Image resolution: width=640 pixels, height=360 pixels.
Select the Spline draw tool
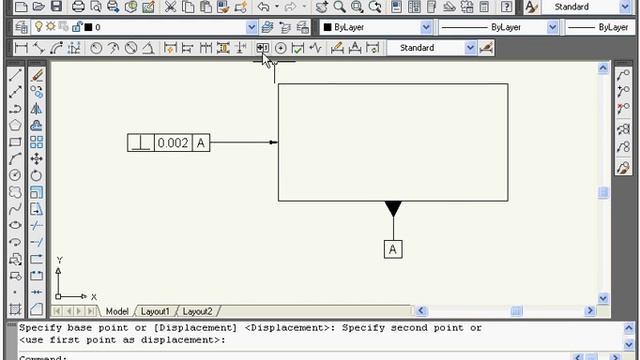(15, 209)
